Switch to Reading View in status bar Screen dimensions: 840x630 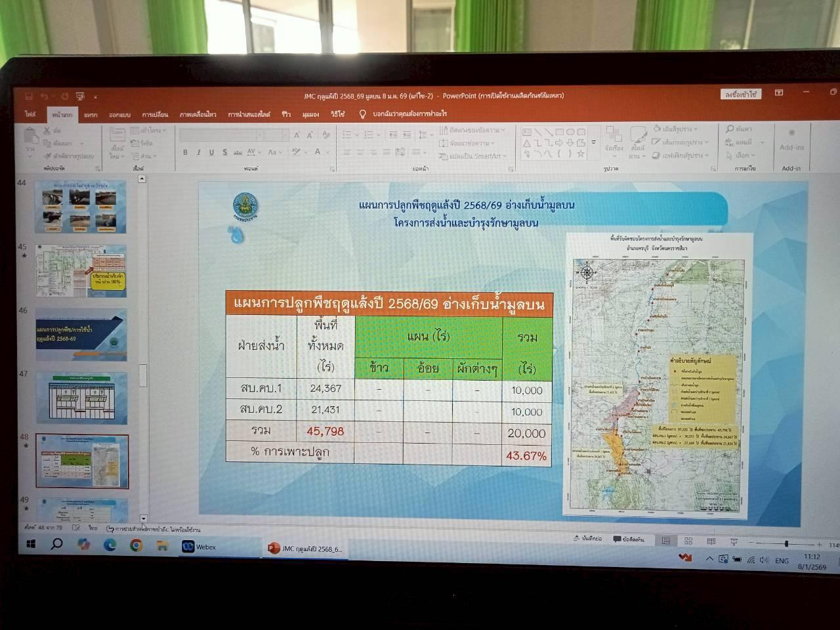click(711, 541)
